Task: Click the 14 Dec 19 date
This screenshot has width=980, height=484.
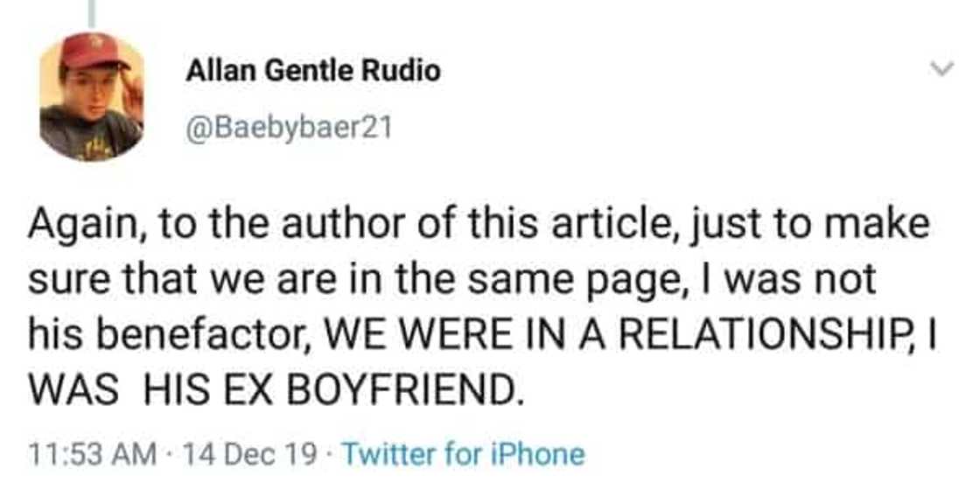Action: tap(248, 454)
